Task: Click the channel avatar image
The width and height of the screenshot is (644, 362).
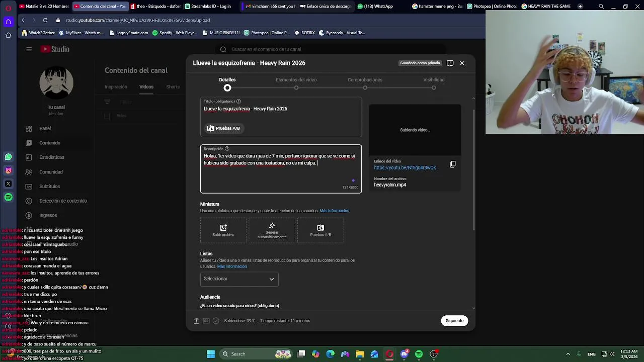Action: (56, 83)
